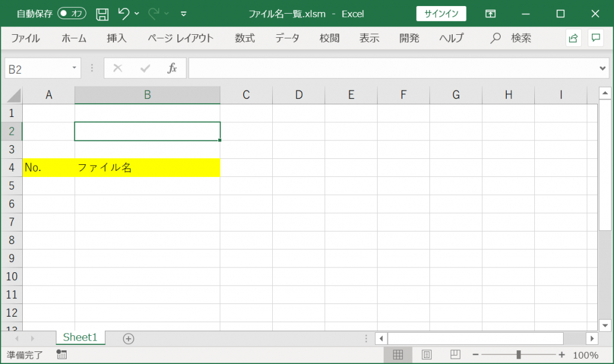The height and width of the screenshot is (364, 614).
Task: Open the ファイル tab
Action: [25, 38]
